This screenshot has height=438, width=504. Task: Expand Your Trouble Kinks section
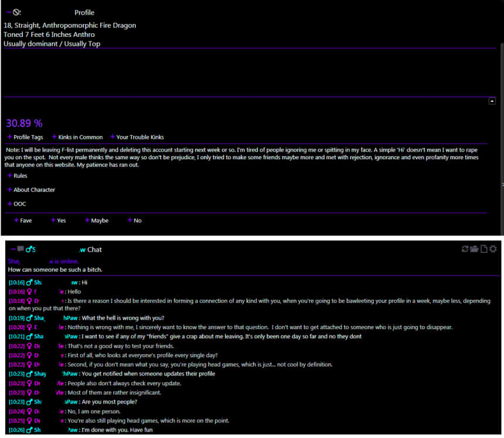coord(137,137)
